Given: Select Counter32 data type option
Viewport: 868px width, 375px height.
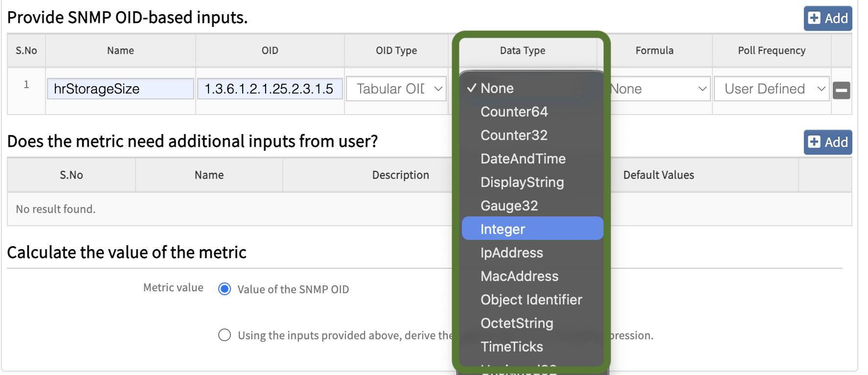Looking at the screenshot, I should coord(532,135).
